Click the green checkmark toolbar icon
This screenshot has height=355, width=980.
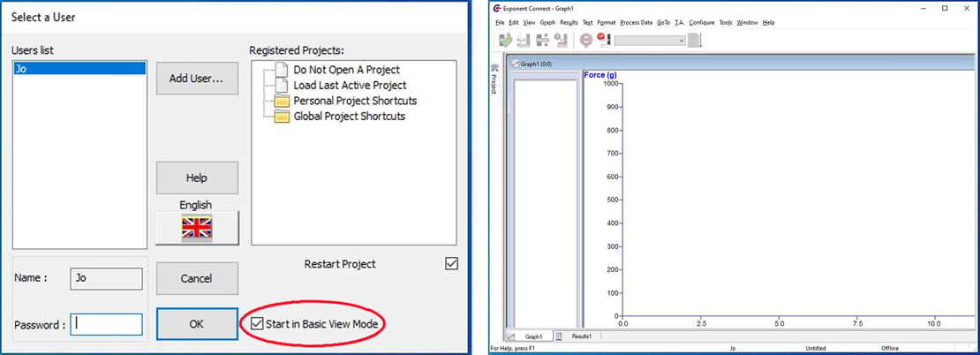(x=506, y=41)
